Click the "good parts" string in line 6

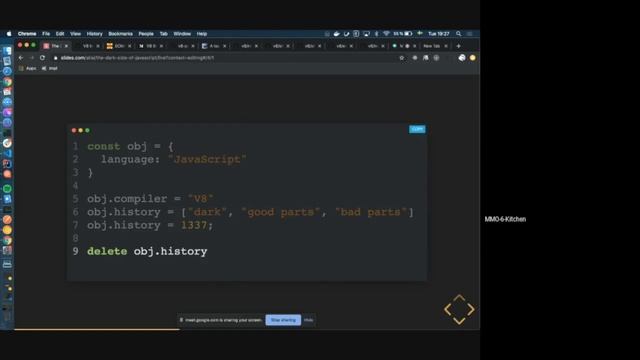pyautogui.click(x=280, y=212)
